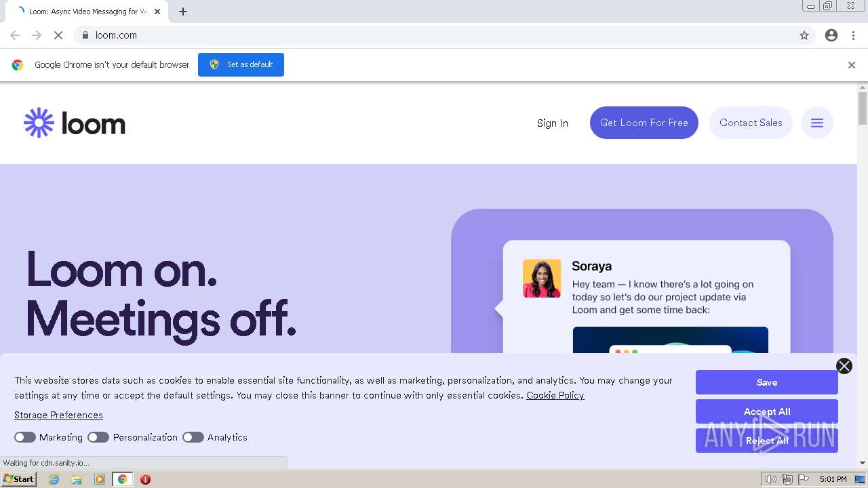This screenshot has width=868, height=488.
Task: Enable the Analytics cookies toggle
Action: point(193,437)
